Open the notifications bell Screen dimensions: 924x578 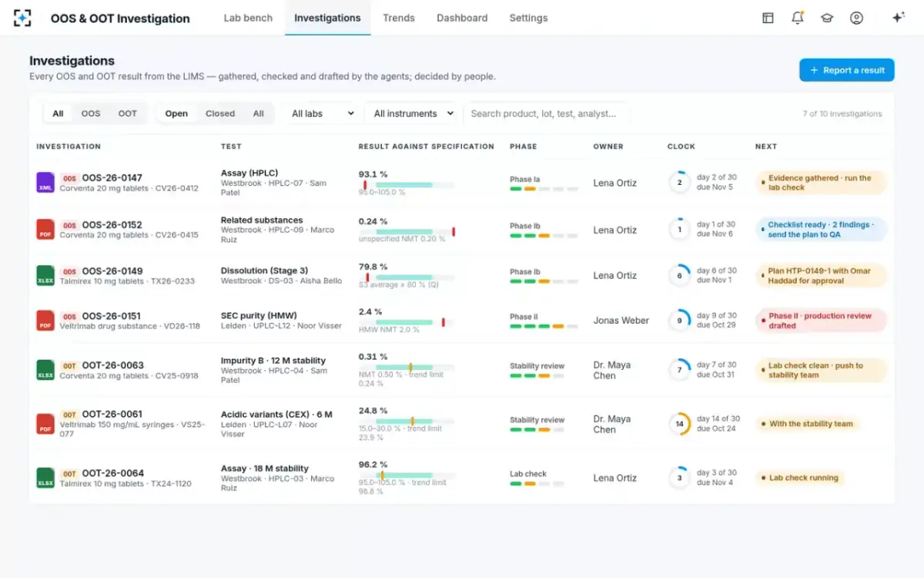(x=798, y=18)
